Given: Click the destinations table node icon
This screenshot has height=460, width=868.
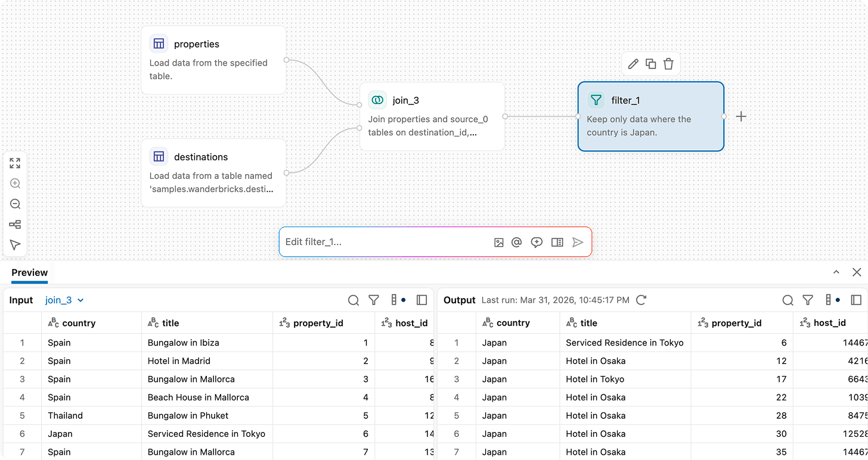Looking at the screenshot, I should point(159,156).
